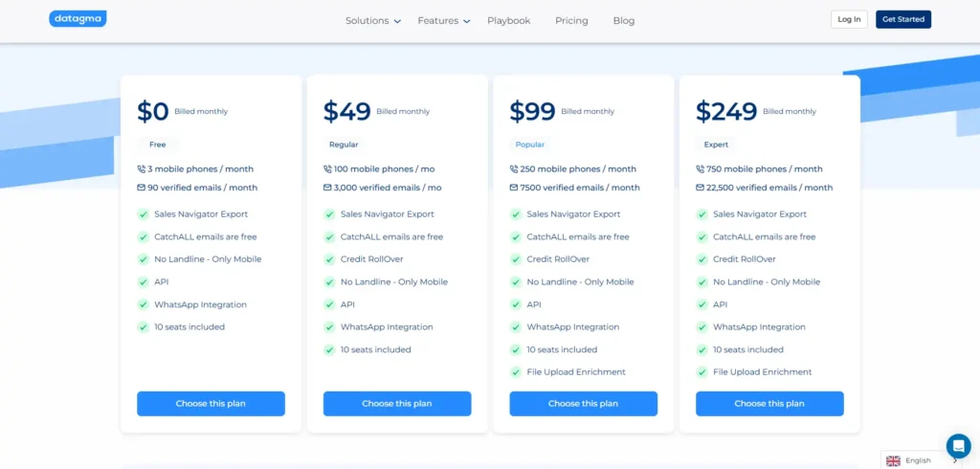The width and height of the screenshot is (980, 469).
Task: Click the $99 price heading
Action: pos(532,111)
